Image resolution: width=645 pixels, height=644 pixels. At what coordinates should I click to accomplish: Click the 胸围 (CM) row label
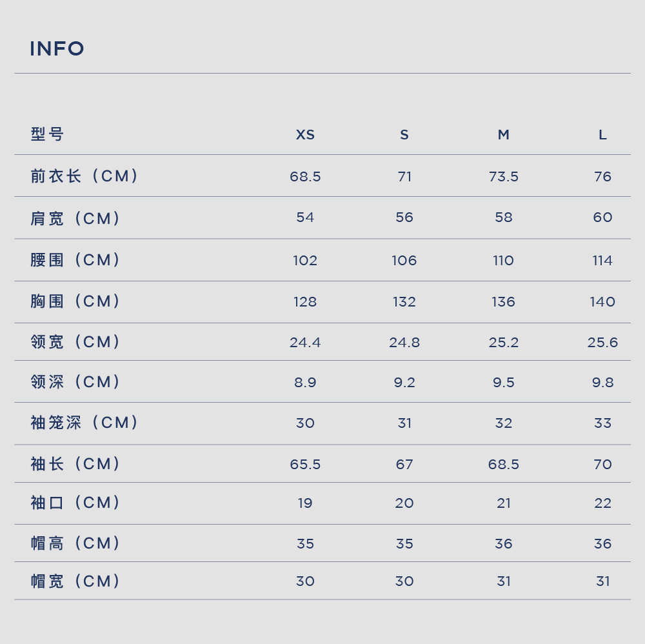click(x=75, y=301)
